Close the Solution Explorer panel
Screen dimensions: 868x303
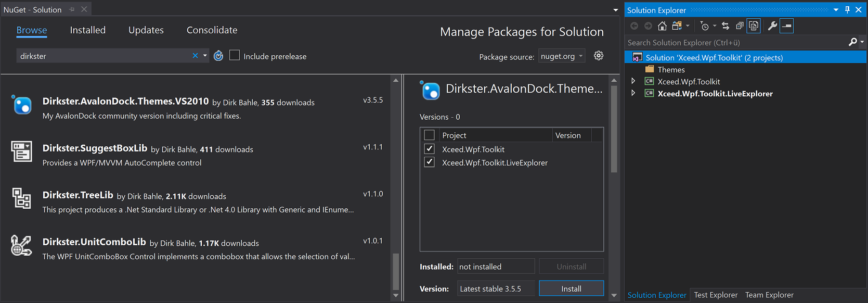pyautogui.click(x=859, y=10)
